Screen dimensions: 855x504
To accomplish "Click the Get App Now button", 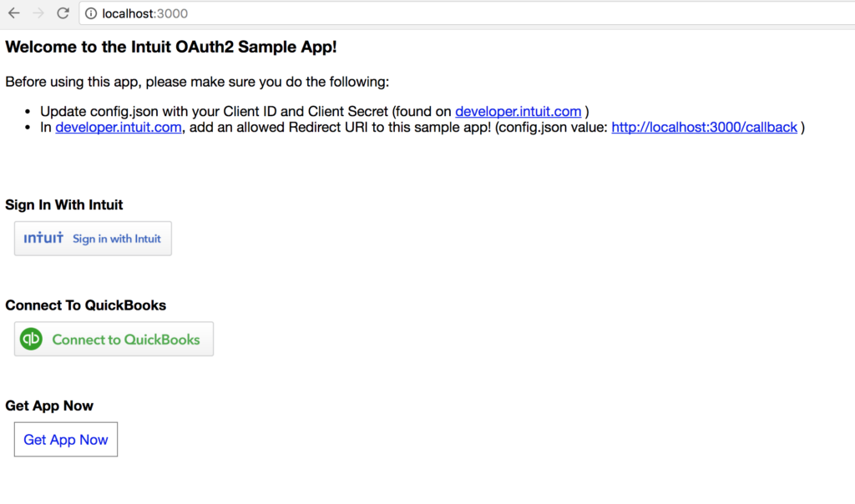I will click(x=66, y=439).
